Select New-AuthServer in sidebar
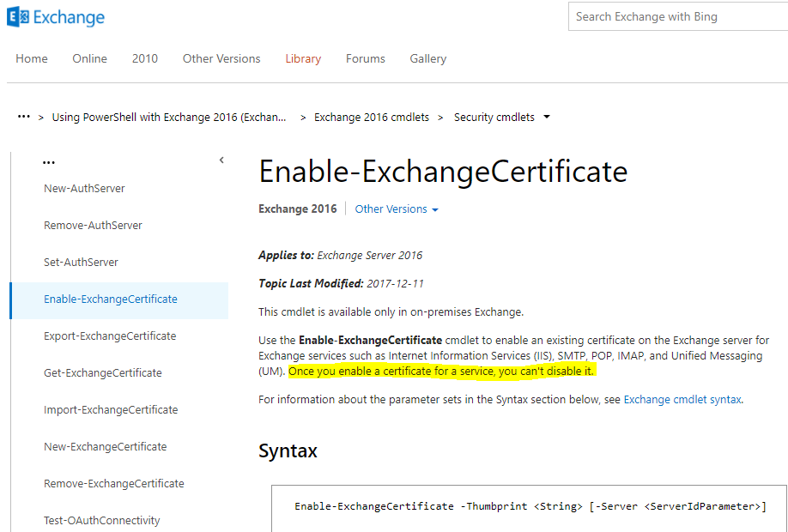Viewport: 788px width, 532px height. [x=84, y=189]
